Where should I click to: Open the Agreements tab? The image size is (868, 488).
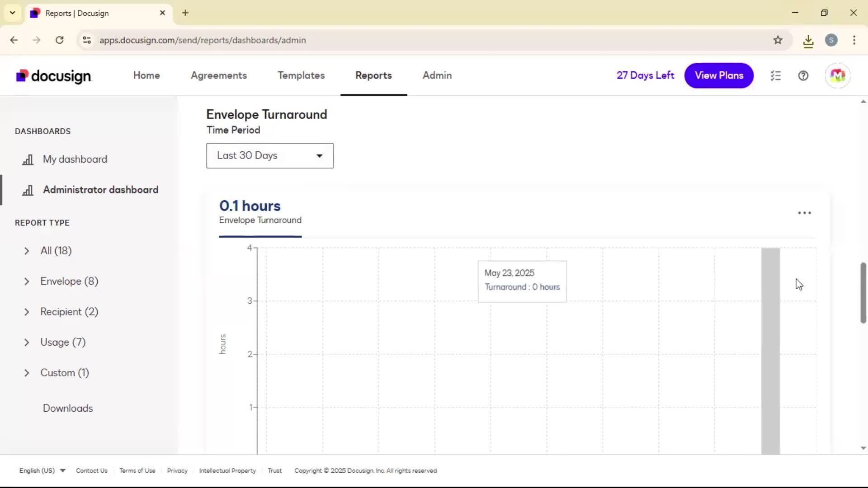click(x=219, y=75)
